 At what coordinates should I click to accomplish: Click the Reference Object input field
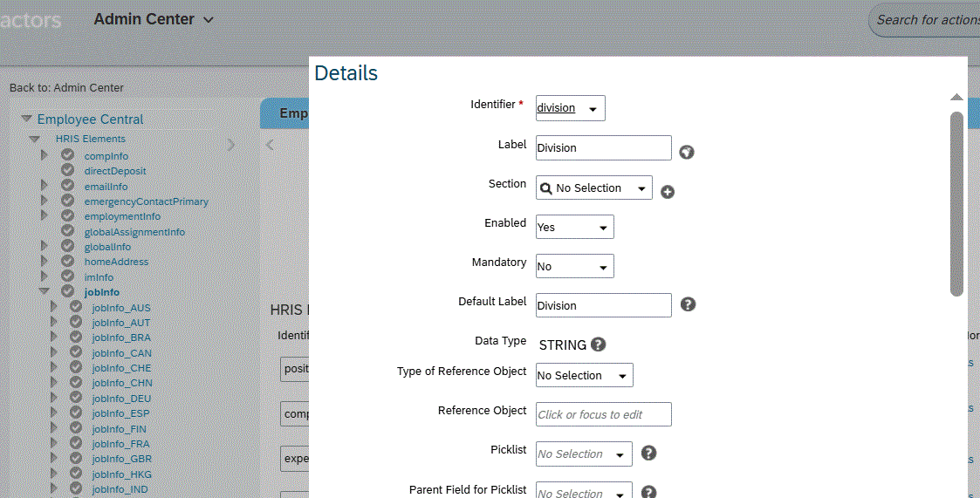tap(603, 414)
